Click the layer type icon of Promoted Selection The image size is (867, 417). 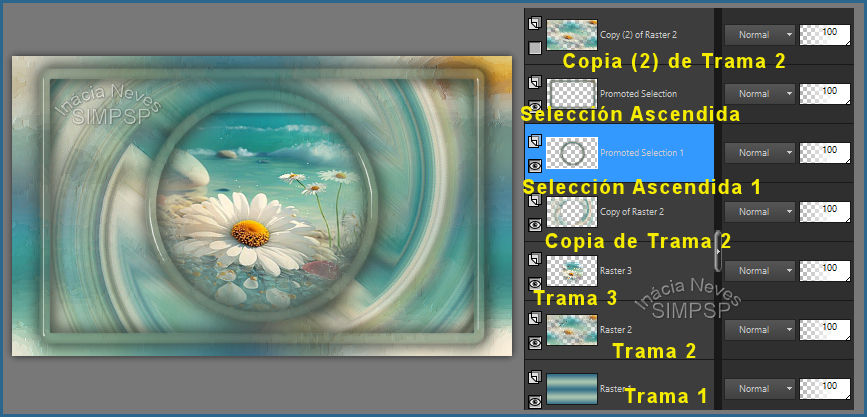coord(535,83)
